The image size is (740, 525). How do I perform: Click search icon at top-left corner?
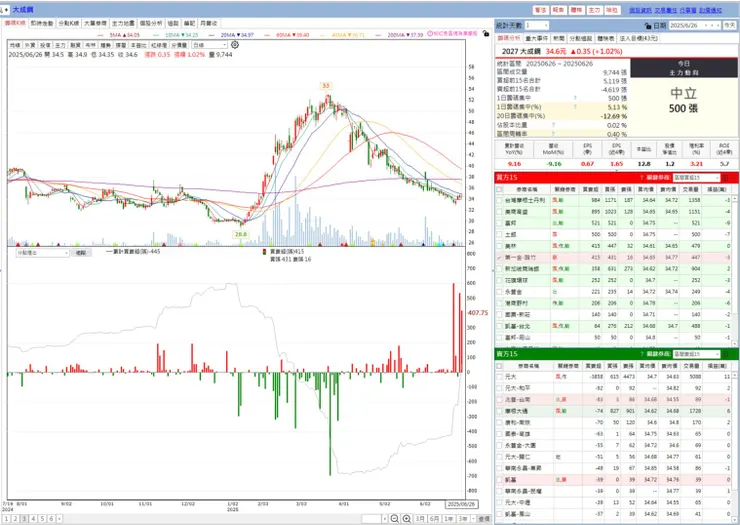point(2,10)
